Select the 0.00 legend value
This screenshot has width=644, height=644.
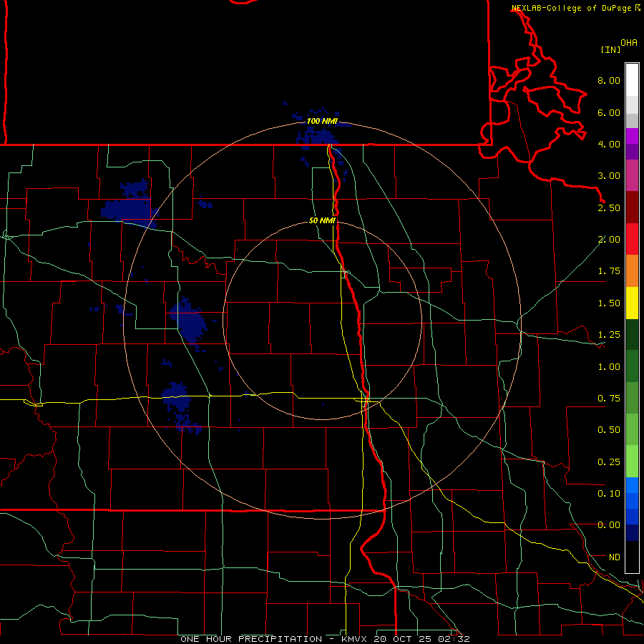pyautogui.click(x=609, y=525)
